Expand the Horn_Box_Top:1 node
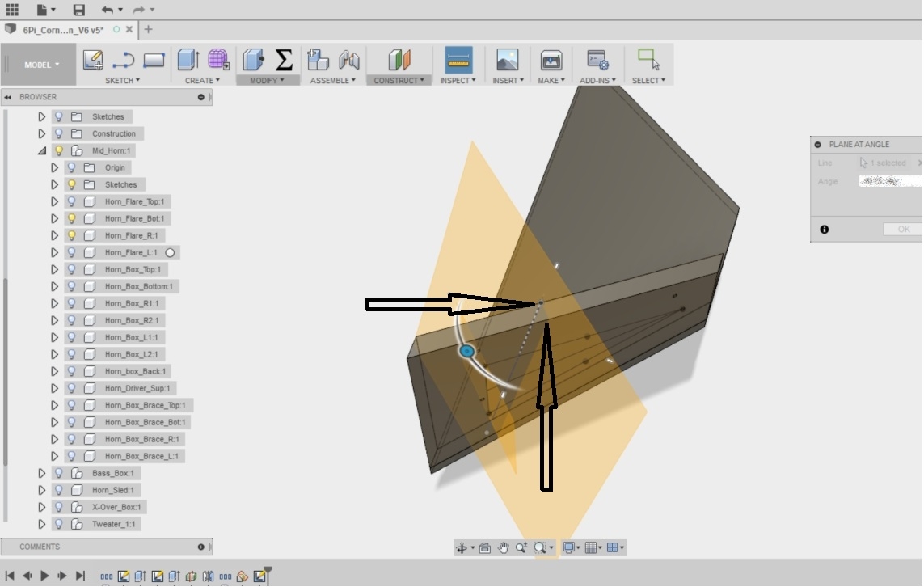Viewport: 924px width, 587px height. [x=55, y=269]
